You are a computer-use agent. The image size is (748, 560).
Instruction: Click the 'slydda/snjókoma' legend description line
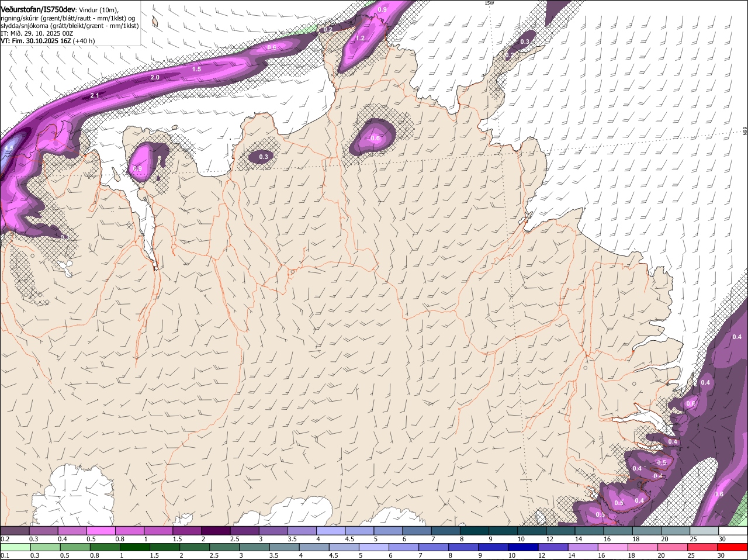[x=70, y=26]
